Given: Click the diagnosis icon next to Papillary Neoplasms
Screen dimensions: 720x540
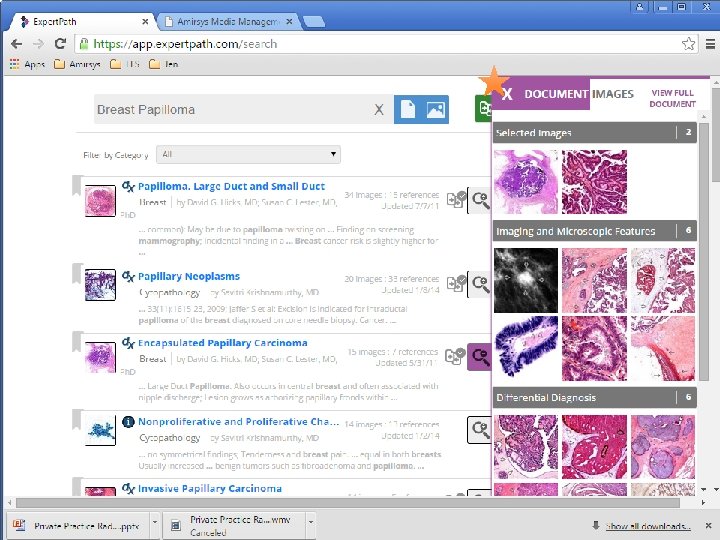Looking at the screenshot, I should click(128, 276).
